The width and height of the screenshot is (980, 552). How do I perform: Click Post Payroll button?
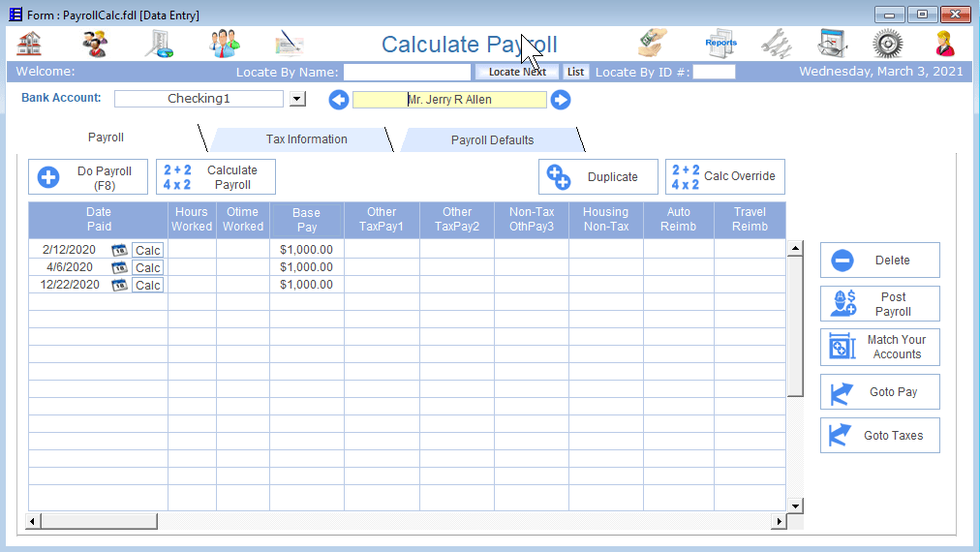coord(880,304)
